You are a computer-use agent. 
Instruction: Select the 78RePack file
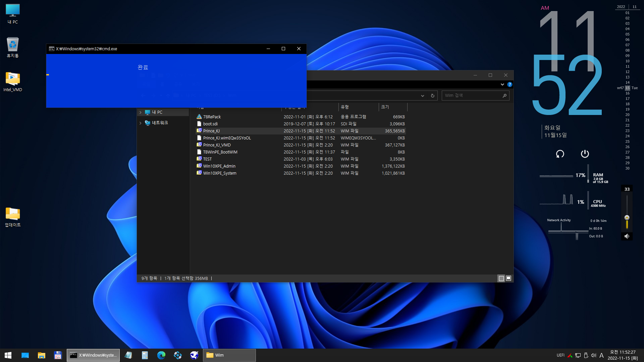click(x=212, y=117)
